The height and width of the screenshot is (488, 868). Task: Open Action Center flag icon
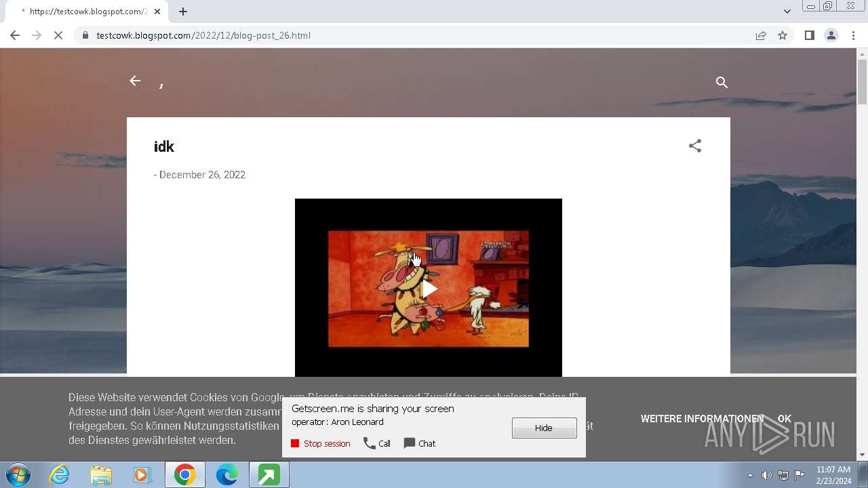tap(800, 475)
